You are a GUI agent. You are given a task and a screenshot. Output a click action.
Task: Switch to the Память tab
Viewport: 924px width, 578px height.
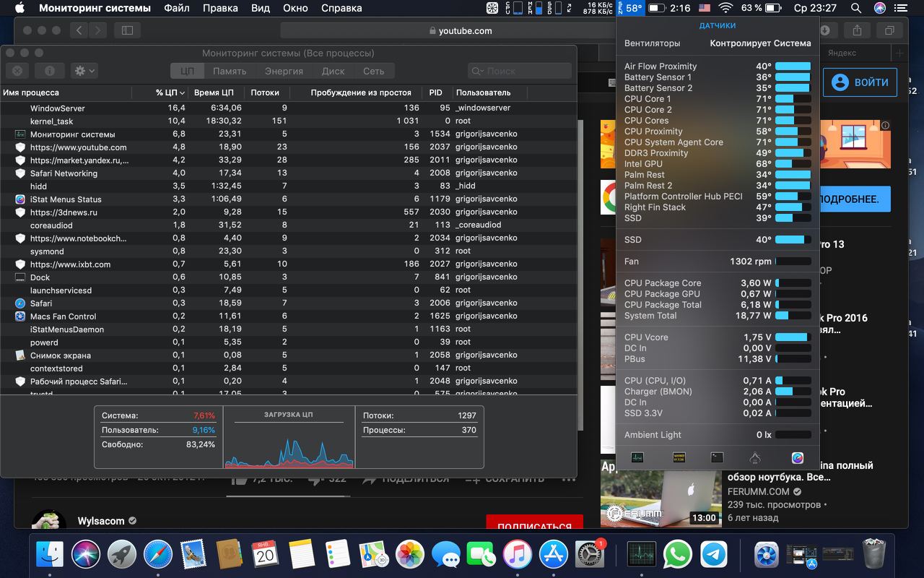[x=230, y=71]
